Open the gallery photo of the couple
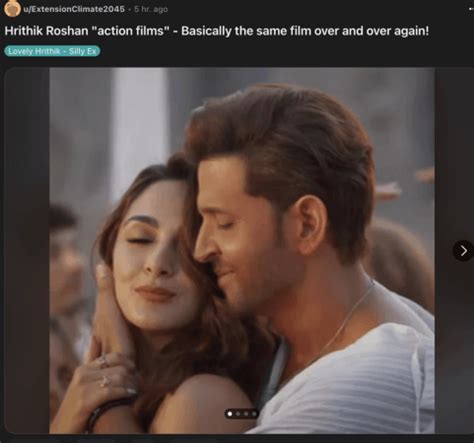 point(242,250)
